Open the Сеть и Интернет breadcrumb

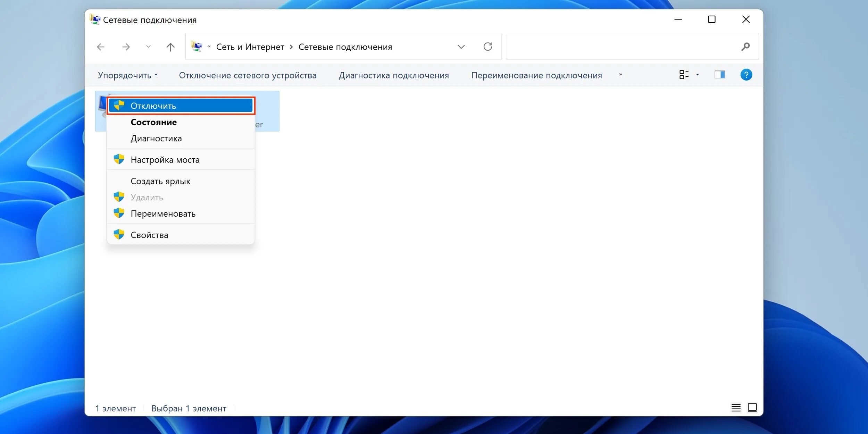coord(250,47)
